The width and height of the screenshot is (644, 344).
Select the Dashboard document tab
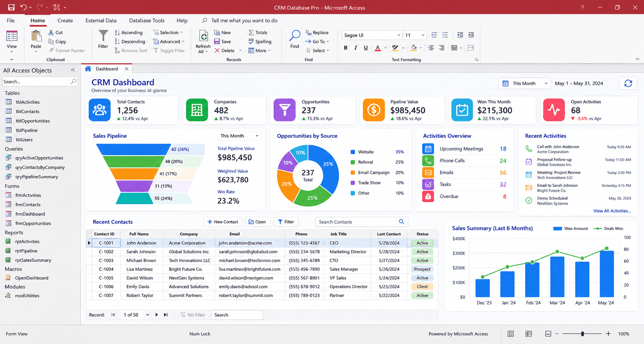(107, 69)
